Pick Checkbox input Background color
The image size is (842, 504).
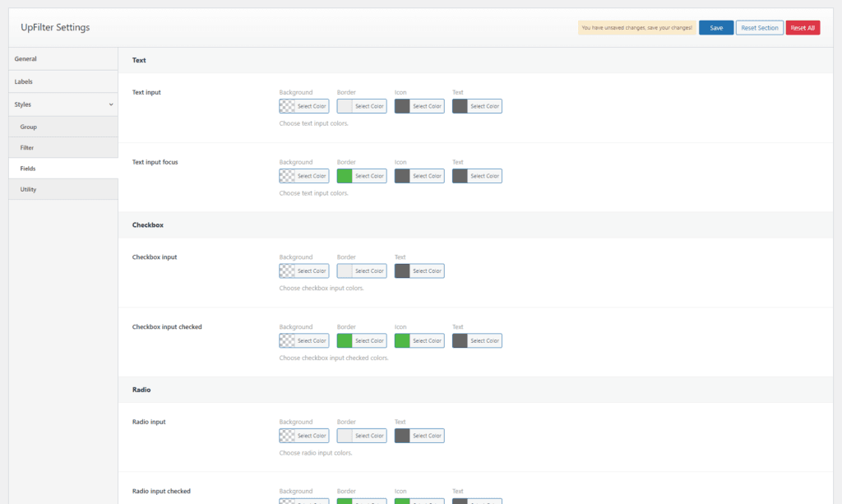(x=303, y=271)
